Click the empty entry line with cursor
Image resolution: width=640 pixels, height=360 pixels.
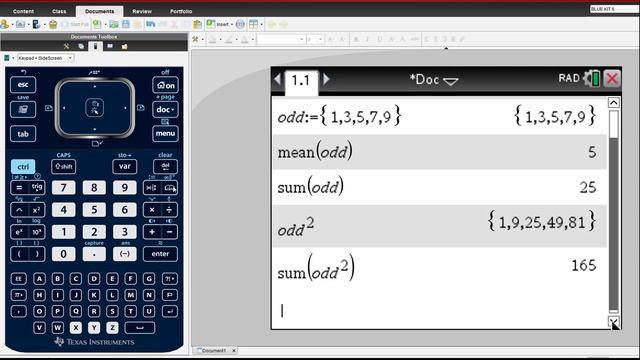pyautogui.click(x=439, y=311)
